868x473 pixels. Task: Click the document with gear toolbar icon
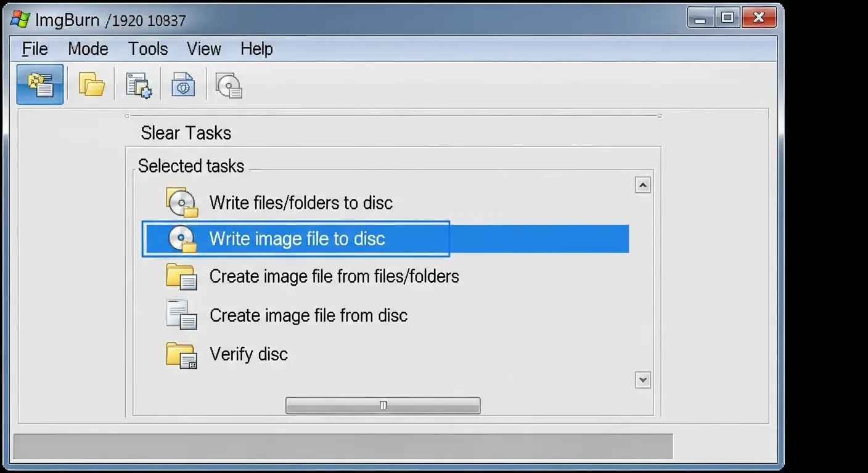(138, 85)
